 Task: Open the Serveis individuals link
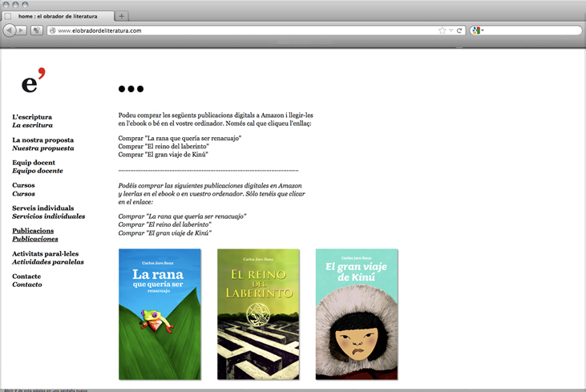point(43,208)
